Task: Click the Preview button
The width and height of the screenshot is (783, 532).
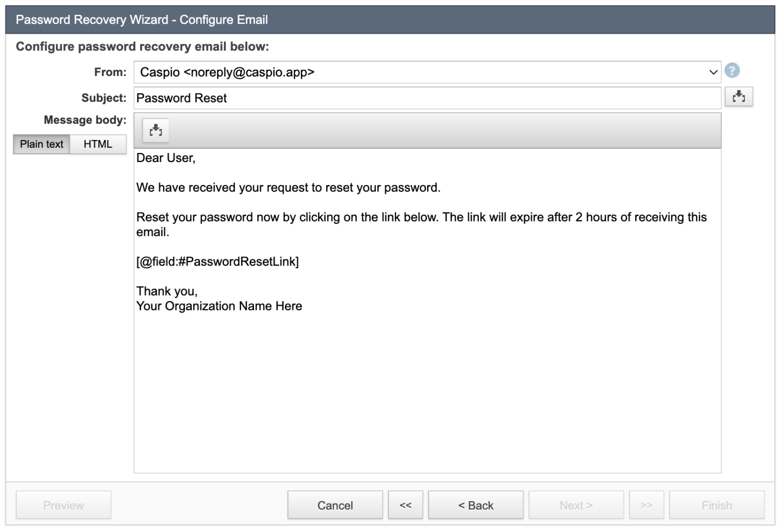Action: coord(63,505)
